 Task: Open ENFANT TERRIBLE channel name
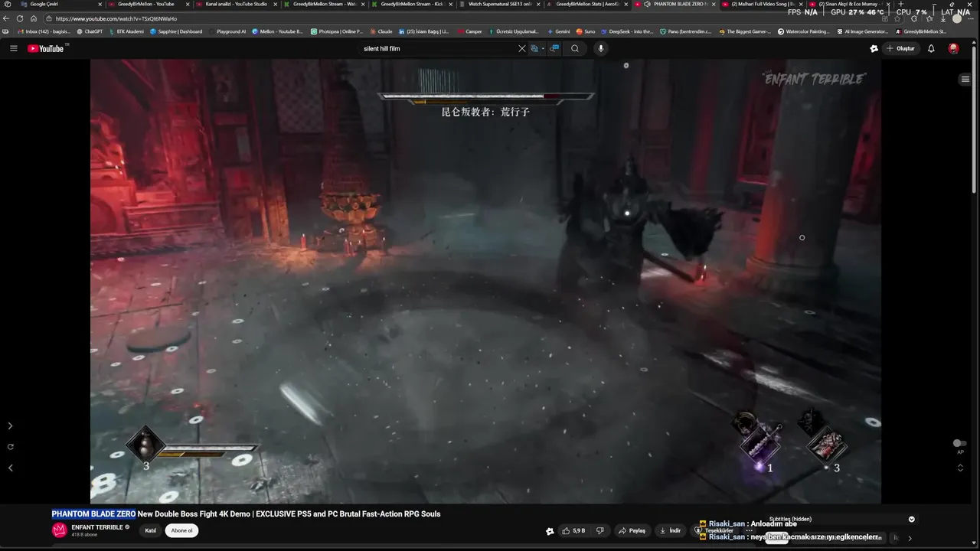pos(97,527)
